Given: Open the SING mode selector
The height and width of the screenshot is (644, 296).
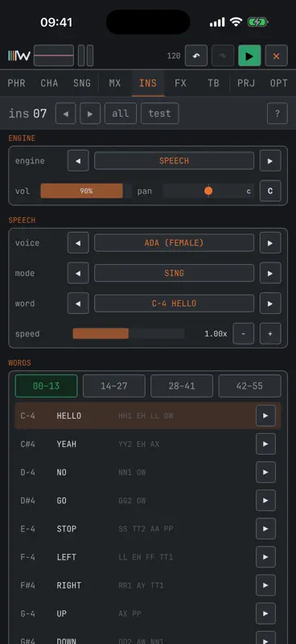Looking at the screenshot, I should tap(174, 273).
